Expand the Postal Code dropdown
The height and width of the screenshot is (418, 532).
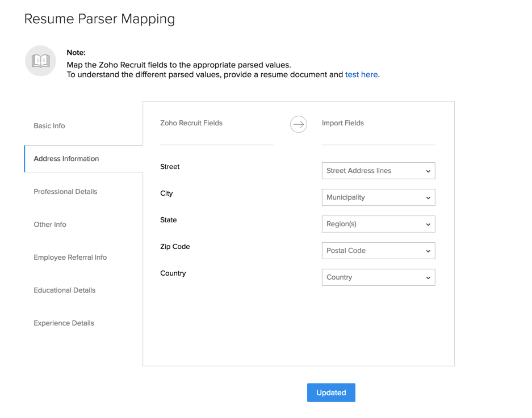click(x=378, y=251)
